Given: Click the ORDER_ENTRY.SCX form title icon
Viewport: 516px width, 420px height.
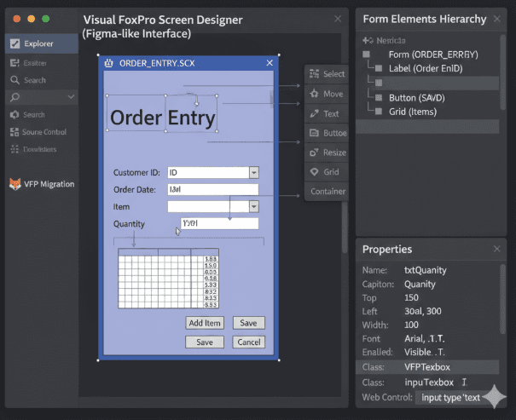Looking at the screenshot, I should click(108, 63).
